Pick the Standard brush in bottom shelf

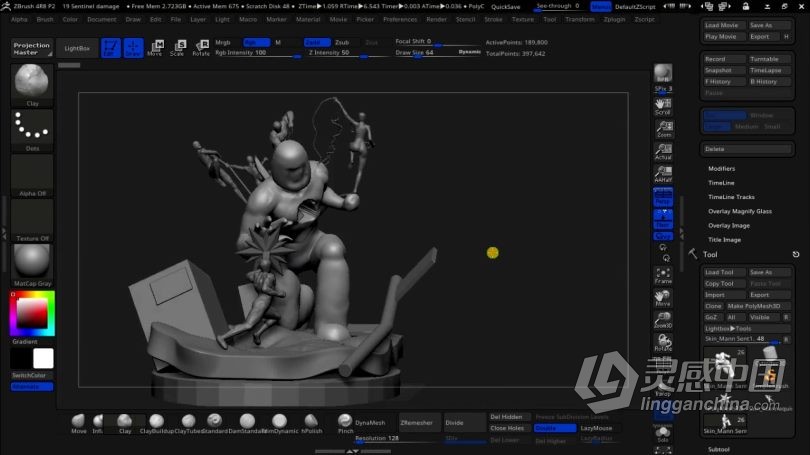tap(214, 423)
